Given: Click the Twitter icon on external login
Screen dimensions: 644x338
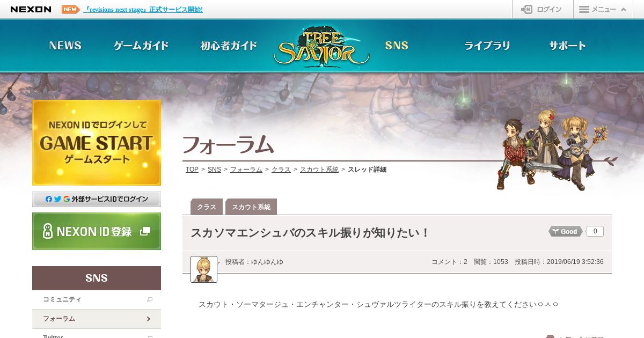Looking at the screenshot, I should tap(57, 199).
